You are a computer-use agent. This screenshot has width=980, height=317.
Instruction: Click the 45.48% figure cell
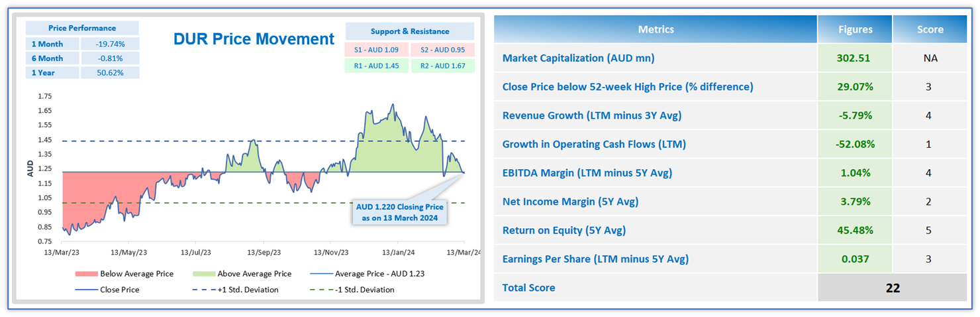[855, 230]
